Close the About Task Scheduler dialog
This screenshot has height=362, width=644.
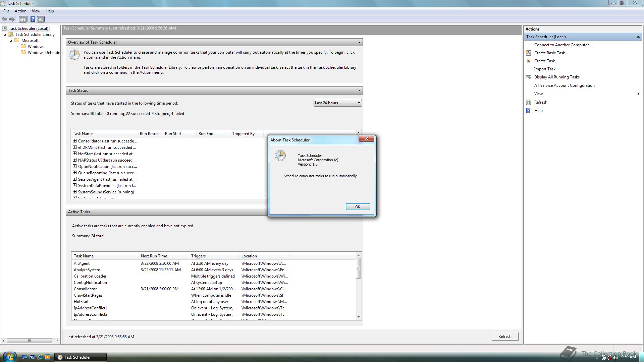tap(367, 138)
